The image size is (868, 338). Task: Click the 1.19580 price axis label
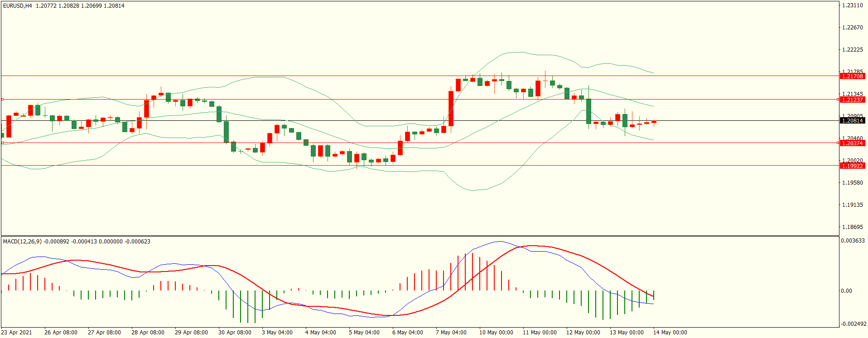(x=852, y=183)
